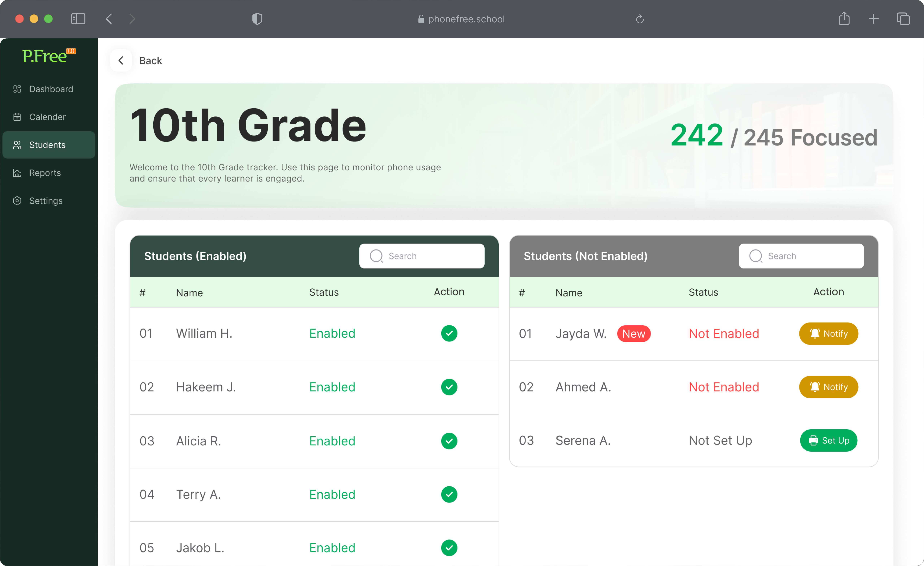Click Notify button for Ahmed A.

(x=828, y=387)
